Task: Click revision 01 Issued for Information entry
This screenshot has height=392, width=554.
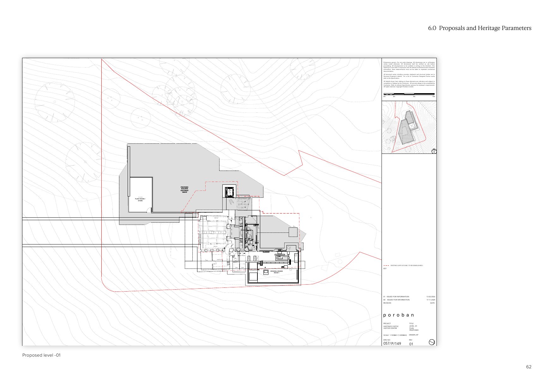Action: tap(397, 297)
